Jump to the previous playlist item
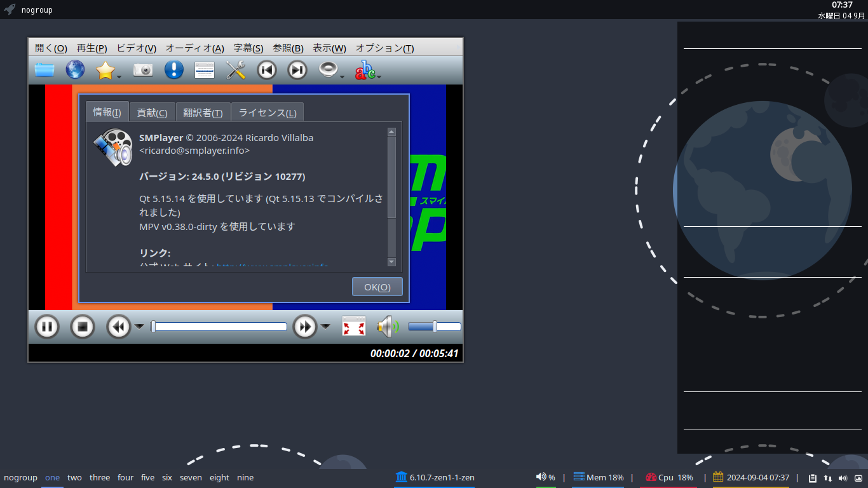 pos(267,70)
